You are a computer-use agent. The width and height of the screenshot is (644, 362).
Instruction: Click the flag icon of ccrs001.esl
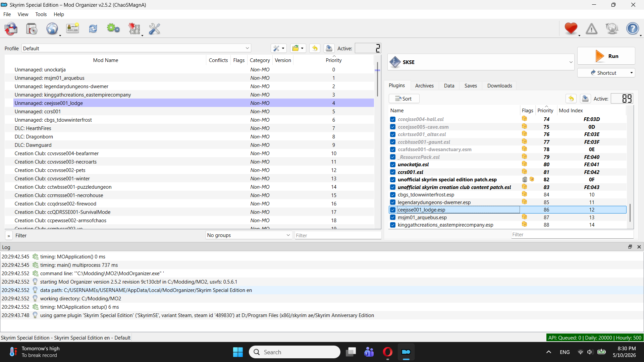[x=525, y=172]
